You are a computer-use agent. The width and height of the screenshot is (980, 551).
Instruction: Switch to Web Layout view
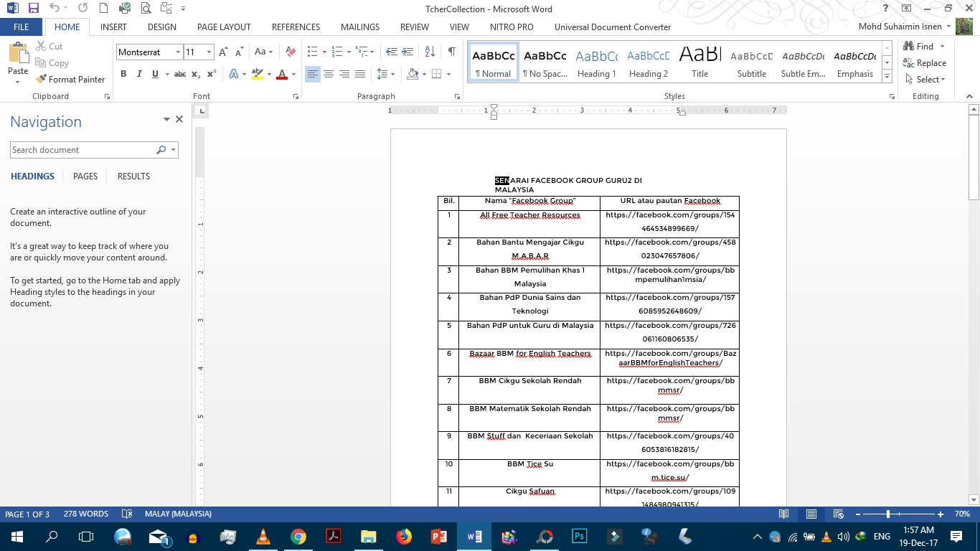838,514
